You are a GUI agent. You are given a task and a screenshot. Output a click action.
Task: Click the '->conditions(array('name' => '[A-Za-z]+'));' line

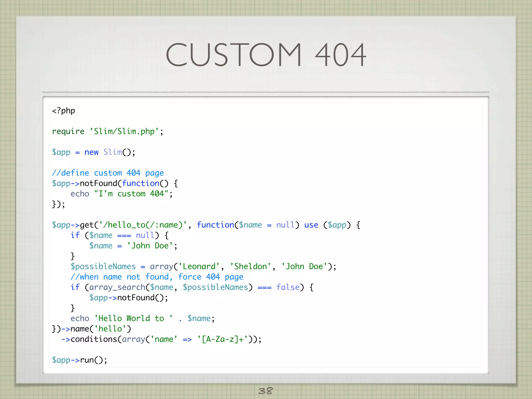[161, 339]
